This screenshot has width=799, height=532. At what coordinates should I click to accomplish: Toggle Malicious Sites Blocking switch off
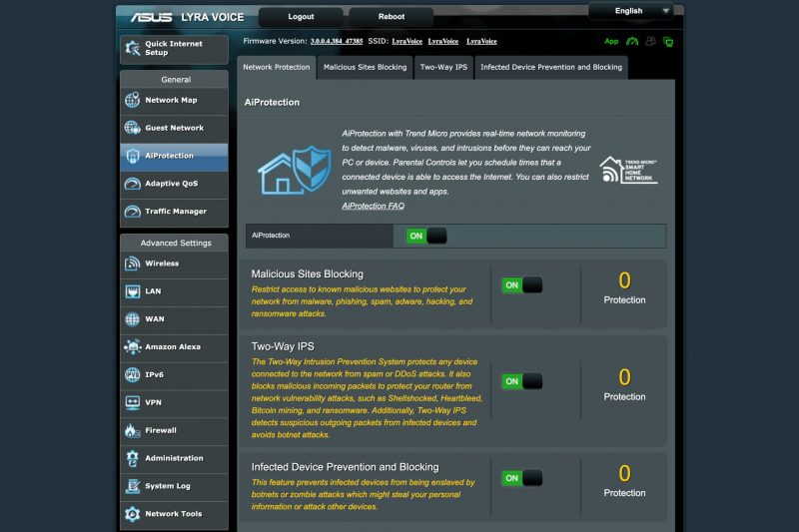(521, 285)
